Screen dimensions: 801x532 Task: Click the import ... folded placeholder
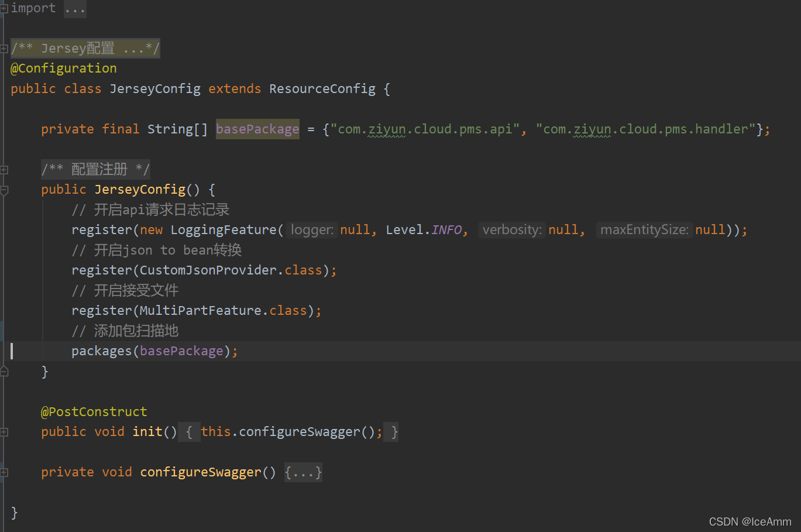75,9
